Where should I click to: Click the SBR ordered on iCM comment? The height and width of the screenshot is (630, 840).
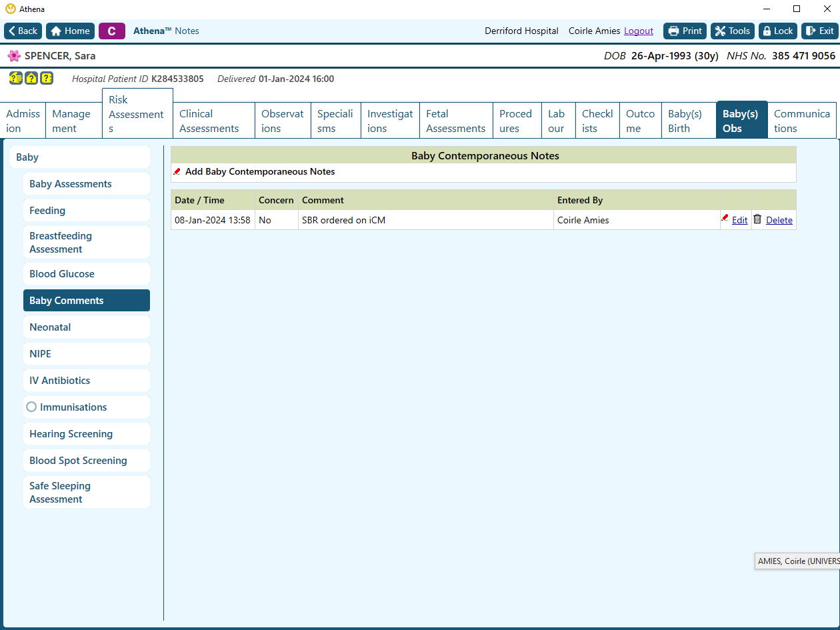coord(343,220)
